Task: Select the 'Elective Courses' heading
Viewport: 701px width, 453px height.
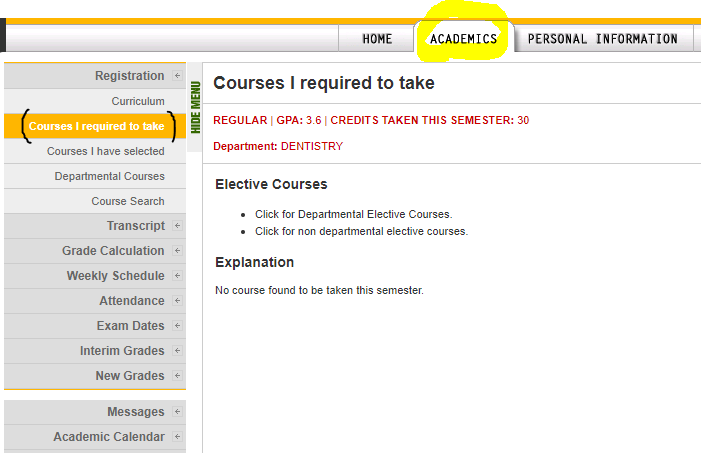Action: (271, 184)
